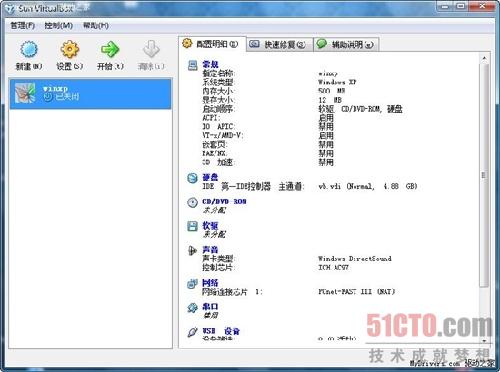Click the 'vb.vdi (Normal, 4.88 GB)' disk value
The image size is (500, 372).
coord(368,186)
